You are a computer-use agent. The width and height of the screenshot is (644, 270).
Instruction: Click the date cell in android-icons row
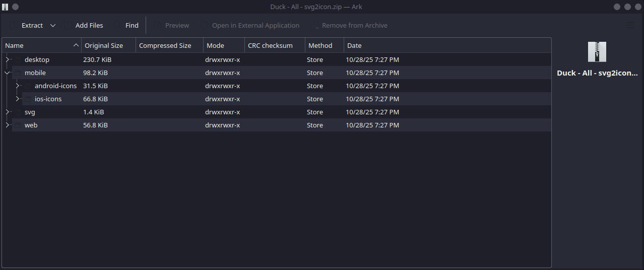pyautogui.click(x=372, y=86)
